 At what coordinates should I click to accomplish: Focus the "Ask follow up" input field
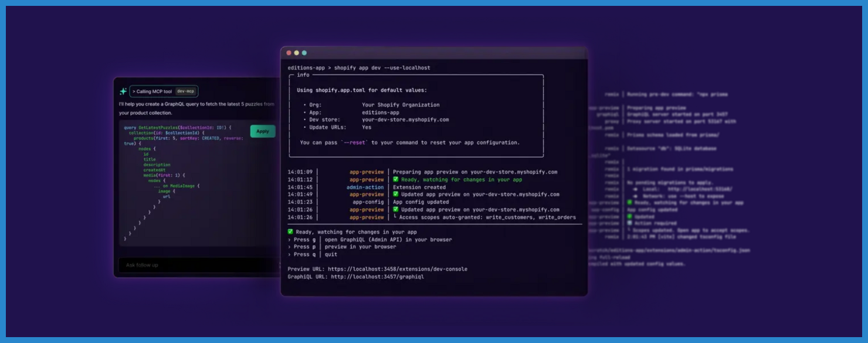tap(199, 265)
